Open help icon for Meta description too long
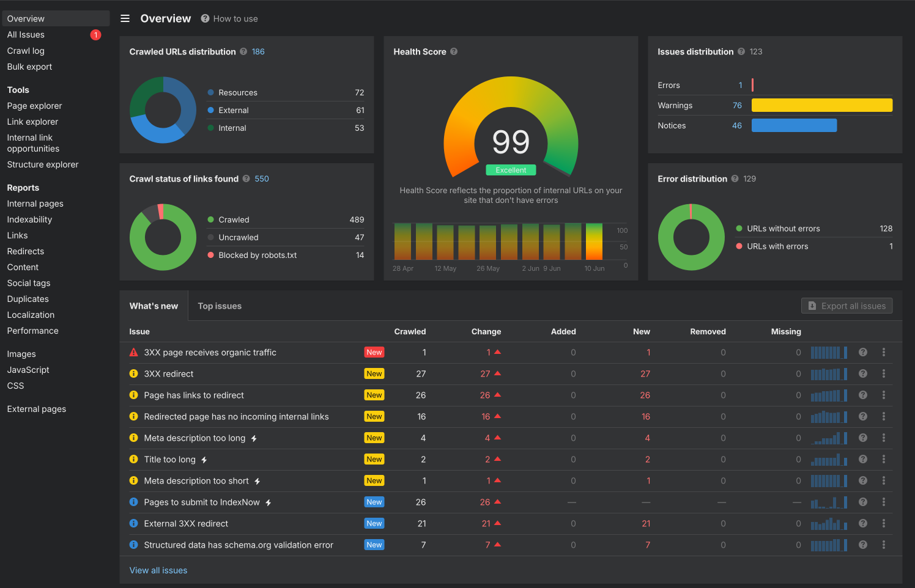This screenshot has width=915, height=588. click(863, 438)
